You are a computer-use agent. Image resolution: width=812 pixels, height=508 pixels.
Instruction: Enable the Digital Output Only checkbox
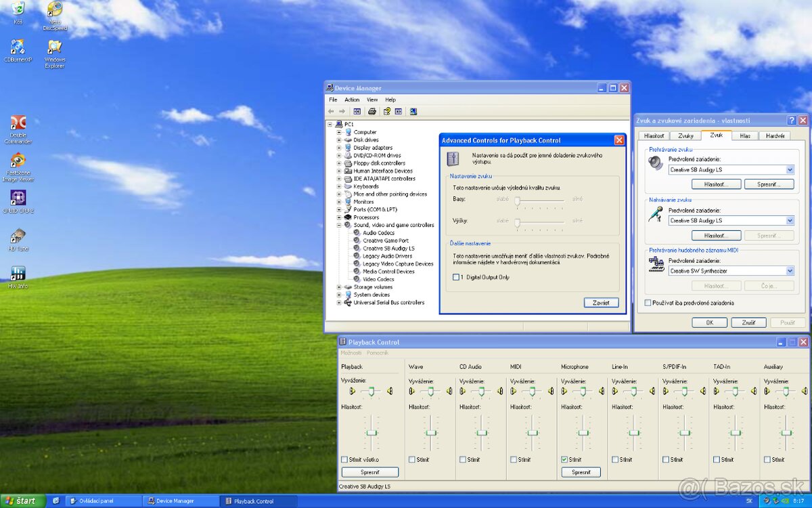coord(456,277)
